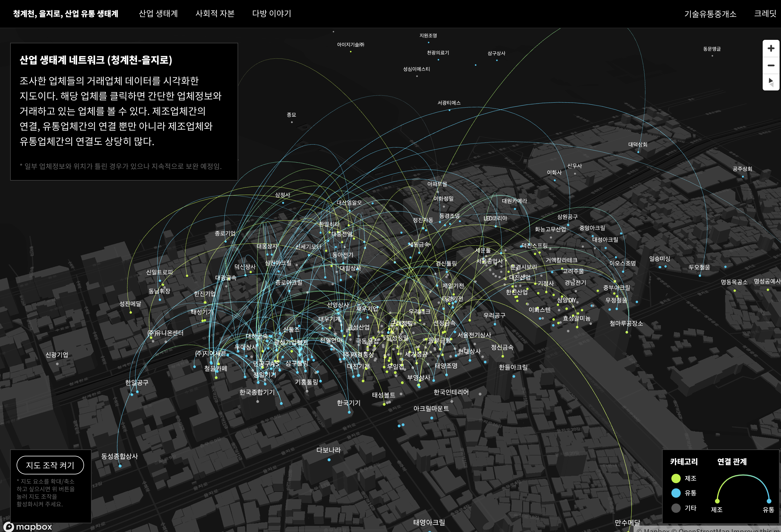Switch to the 사회적 자본 section

[215, 14]
